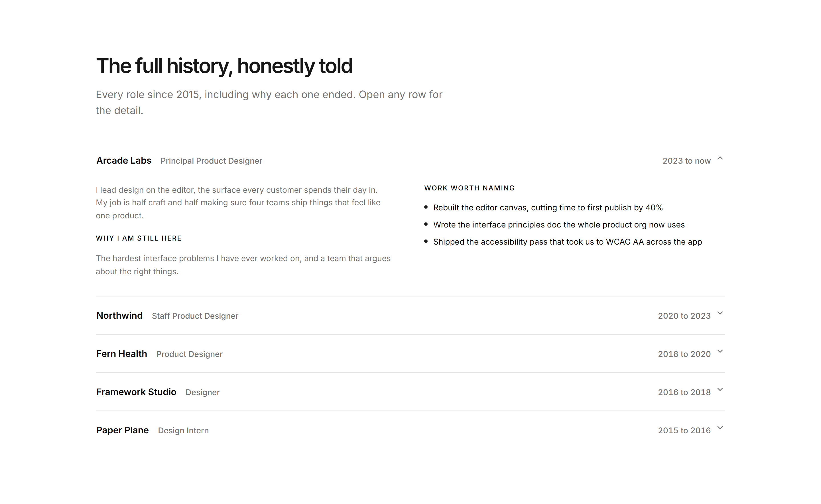
Task: Click the 2018 to 2020 date range
Action: pos(684,354)
